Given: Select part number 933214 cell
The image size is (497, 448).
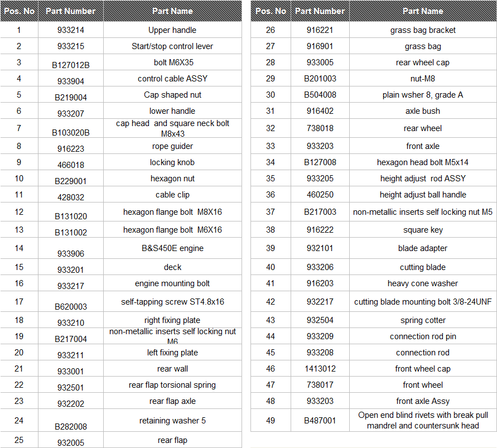Looking at the screenshot, I should (71, 30).
